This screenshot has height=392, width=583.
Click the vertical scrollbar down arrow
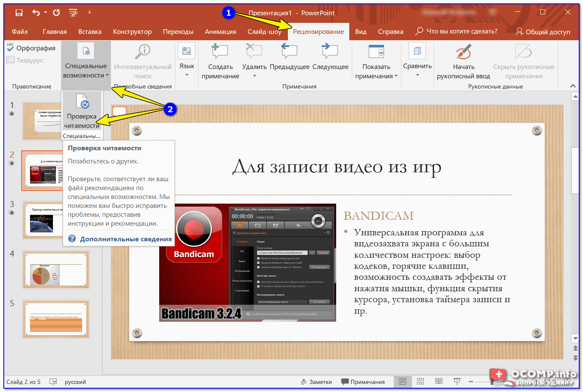[575, 338]
